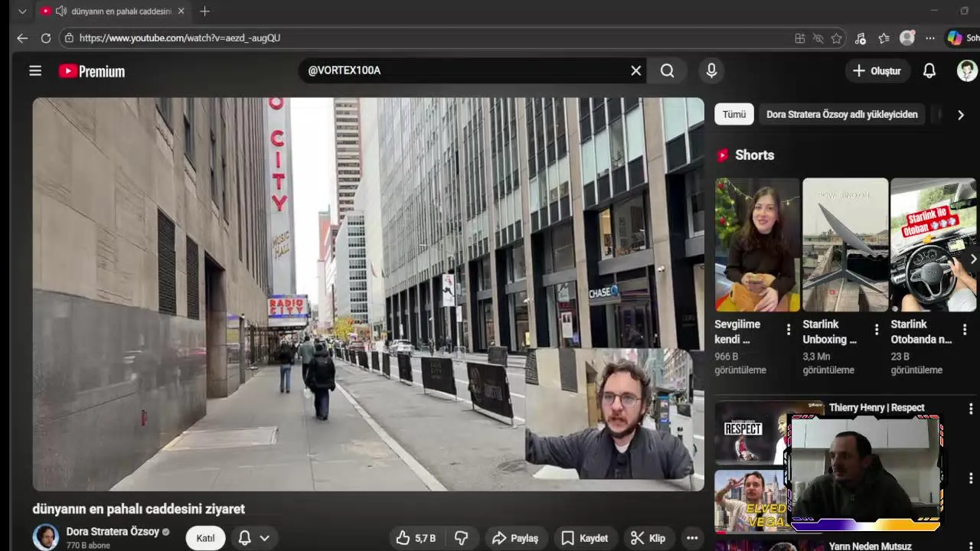Open the account avatar menu on YouTube
Image resolution: width=980 pixels, height=551 pixels.
pyautogui.click(x=967, y=70)
